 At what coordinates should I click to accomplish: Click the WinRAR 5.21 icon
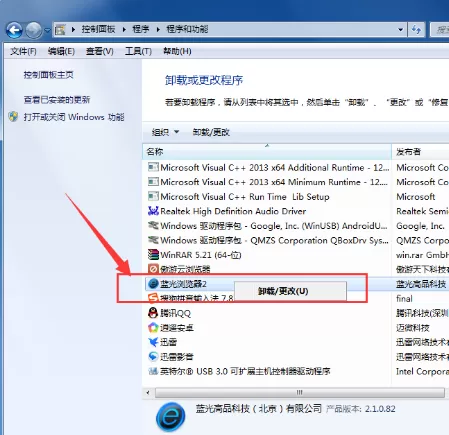pos(153,254)
